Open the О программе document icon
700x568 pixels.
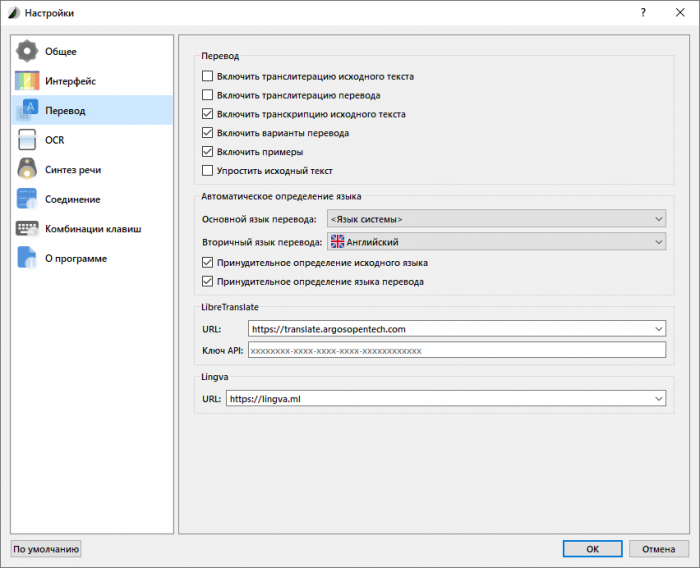click(x=28, y=258)
